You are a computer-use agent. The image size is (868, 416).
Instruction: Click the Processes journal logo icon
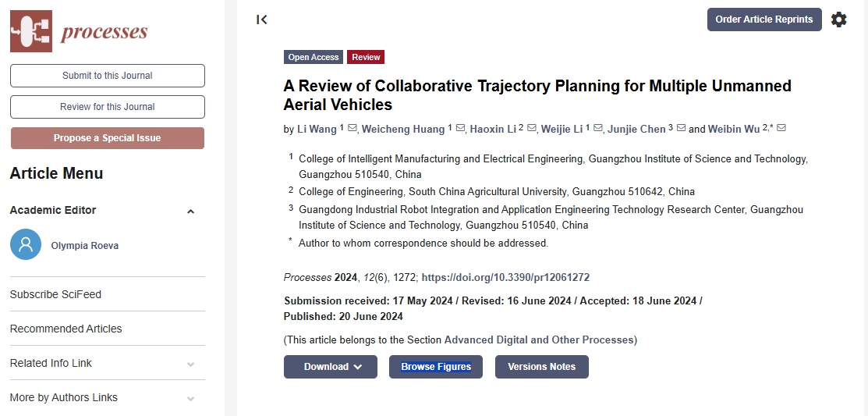coord(31,31)
